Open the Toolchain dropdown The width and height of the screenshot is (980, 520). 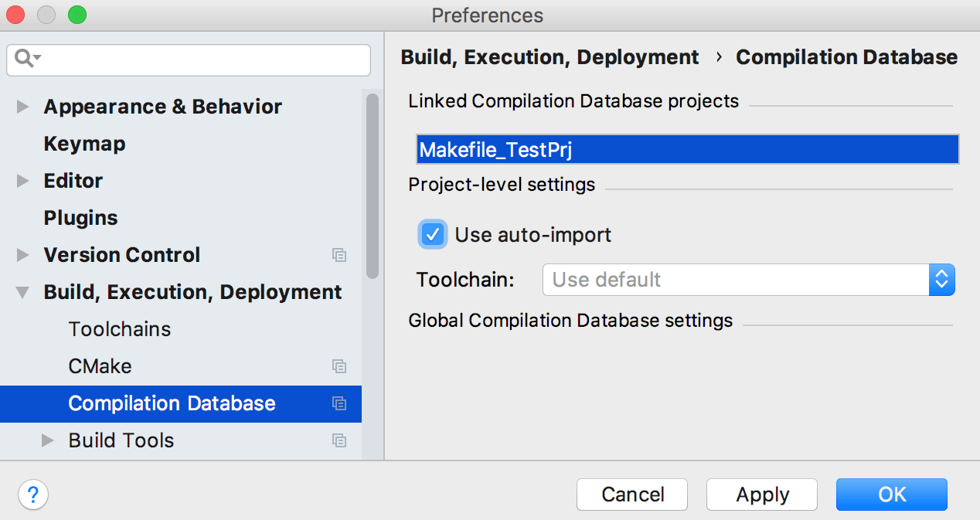pyautogui.click(x=748, y=280)
